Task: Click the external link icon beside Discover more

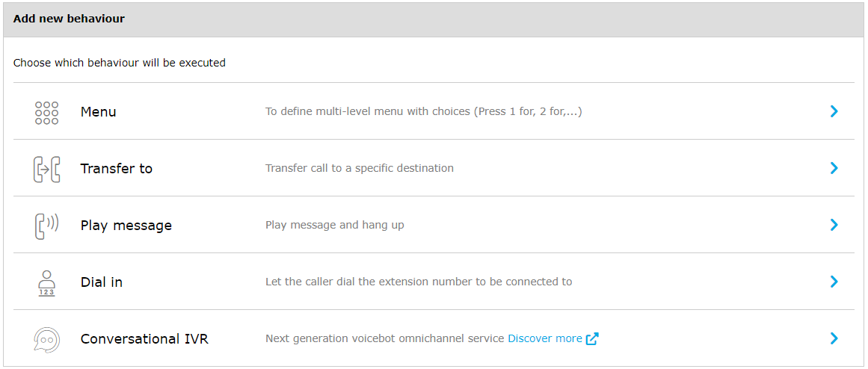Action: 592,339
